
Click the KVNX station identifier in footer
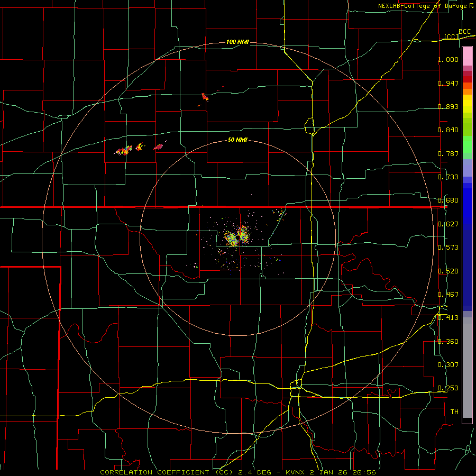(x=296, y=472)
